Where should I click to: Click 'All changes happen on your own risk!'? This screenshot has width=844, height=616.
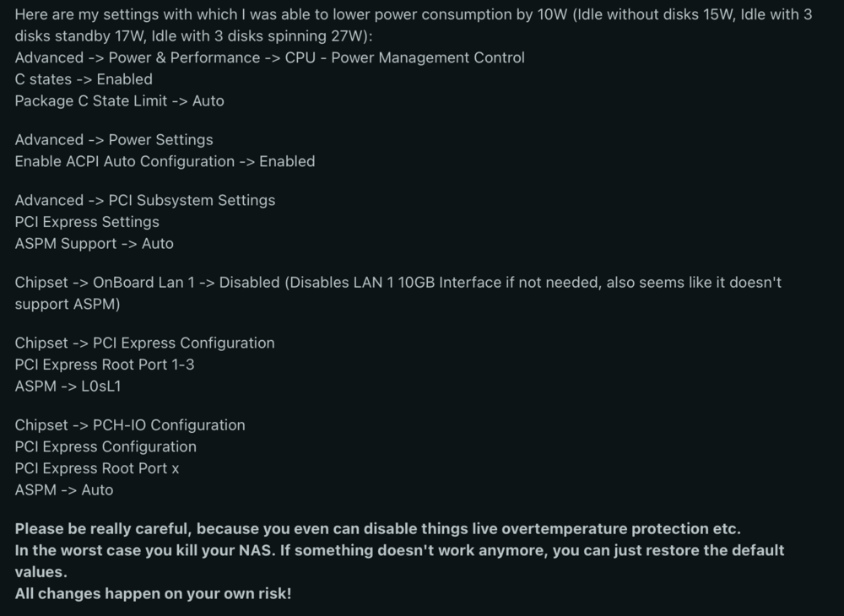click(153, 593)
